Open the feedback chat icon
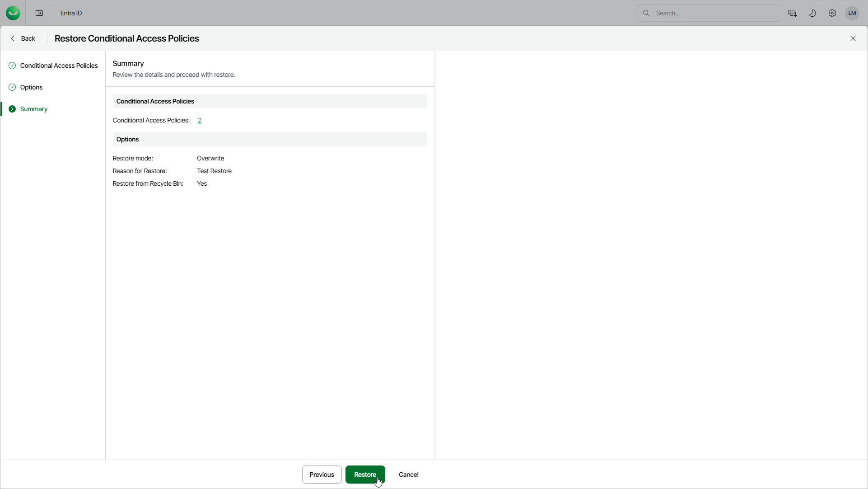The height and width of the screenshot is (489, 868). [793, 13]
